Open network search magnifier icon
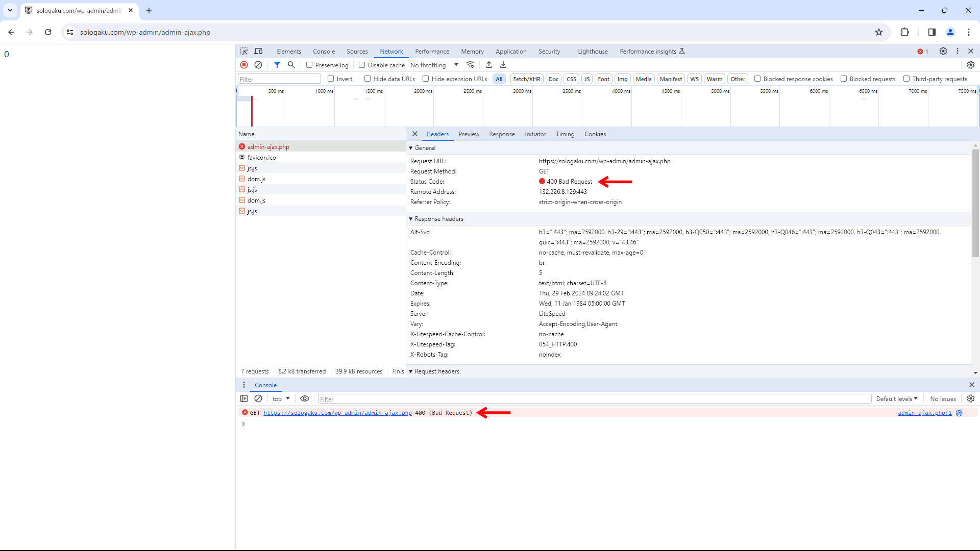Screen dimensions: 980x551 coord(291,65)
